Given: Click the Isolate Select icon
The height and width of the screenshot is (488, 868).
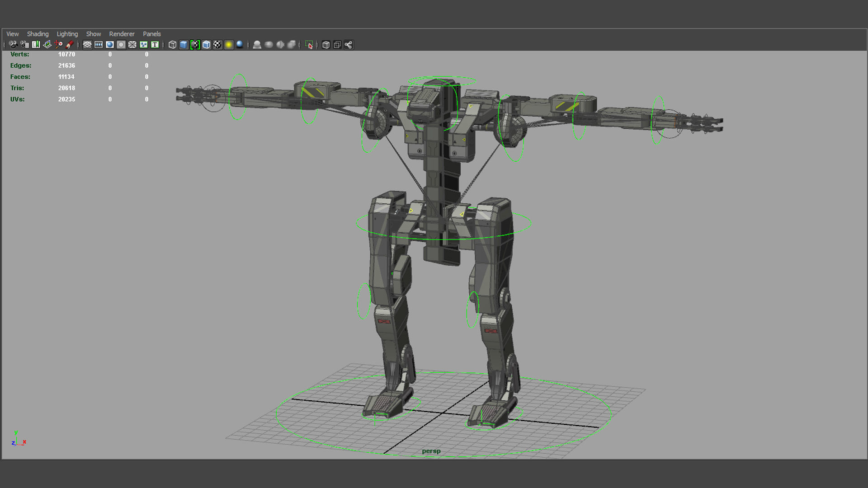Looking at the screenshot, I should [x=309, y=45].
